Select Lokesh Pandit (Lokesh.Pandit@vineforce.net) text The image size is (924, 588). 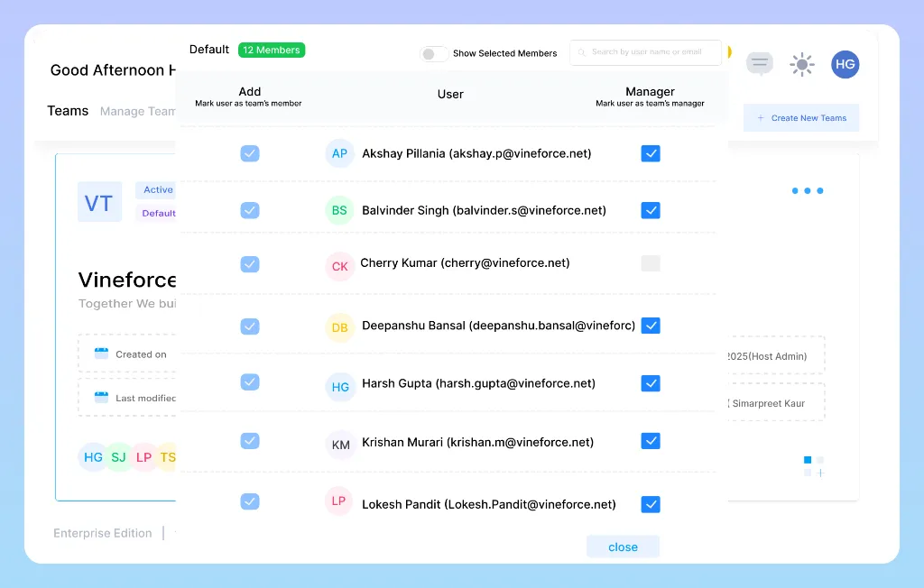click(x=489, y=504)
